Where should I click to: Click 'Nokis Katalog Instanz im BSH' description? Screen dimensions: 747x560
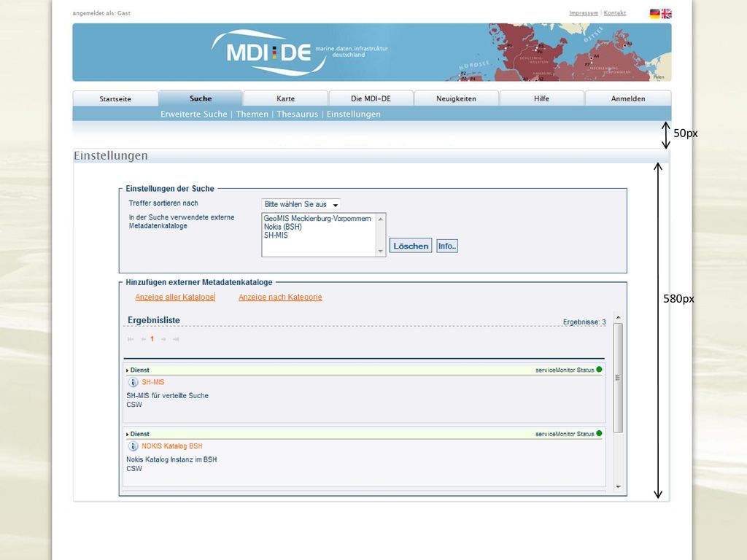pyautogui.click(x=171, y=459)
